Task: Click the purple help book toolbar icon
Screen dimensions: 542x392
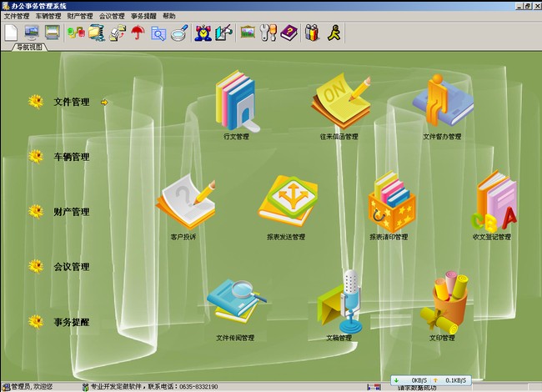Action: [289, 33]
